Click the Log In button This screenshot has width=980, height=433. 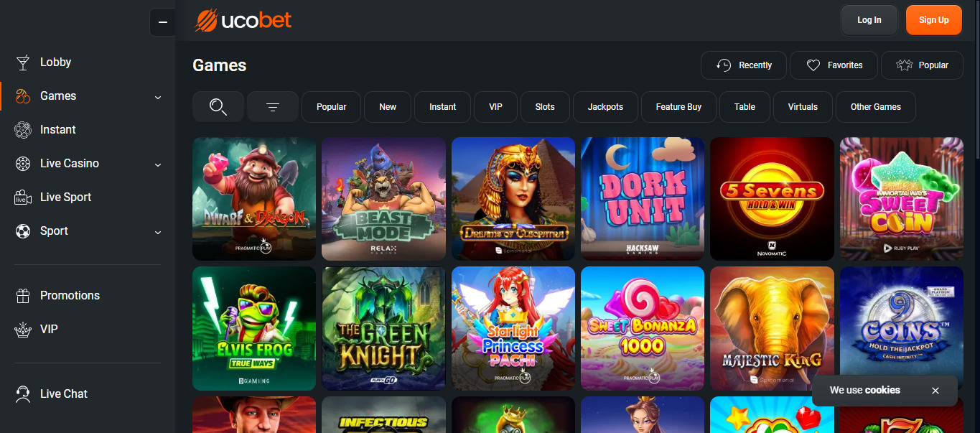click(869, 20)
